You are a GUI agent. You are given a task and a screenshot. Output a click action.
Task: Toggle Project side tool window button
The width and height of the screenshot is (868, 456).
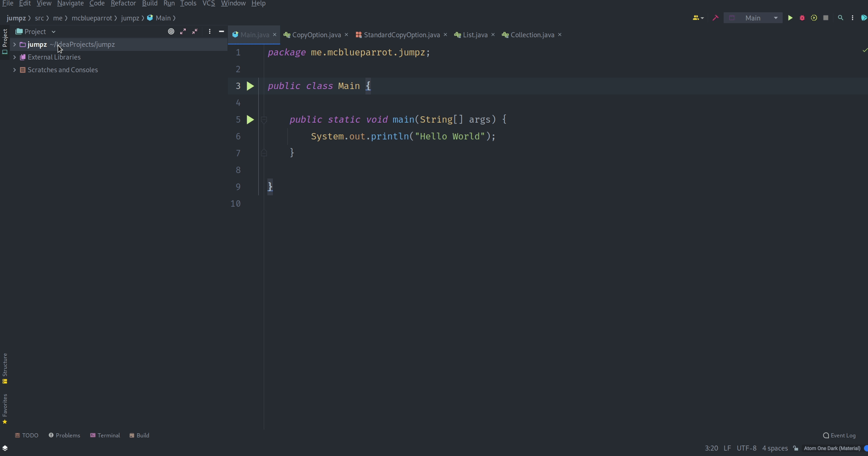tap(5, 41)
